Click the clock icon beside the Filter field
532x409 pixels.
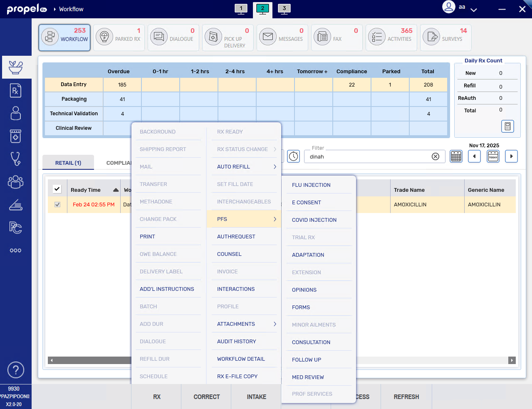294,156
